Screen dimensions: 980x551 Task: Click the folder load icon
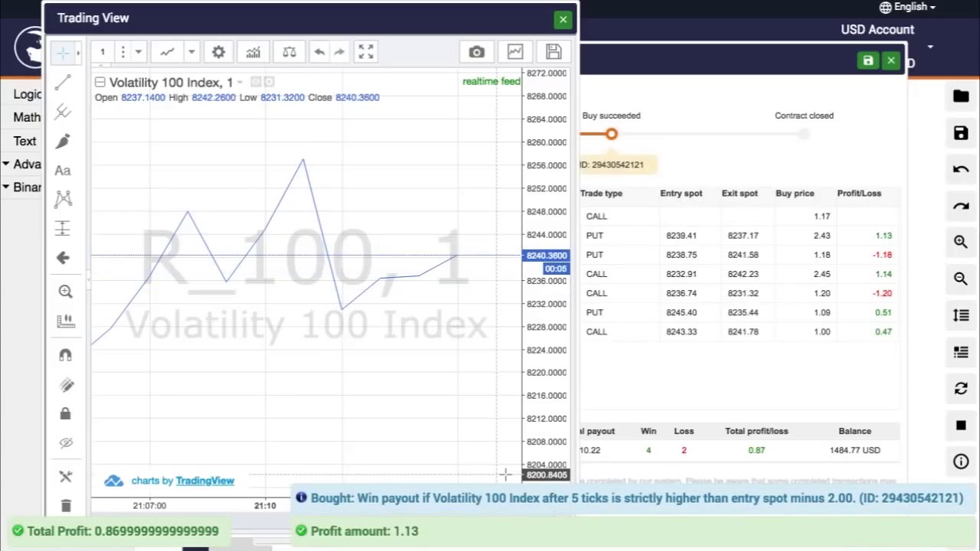pos(961,96)
